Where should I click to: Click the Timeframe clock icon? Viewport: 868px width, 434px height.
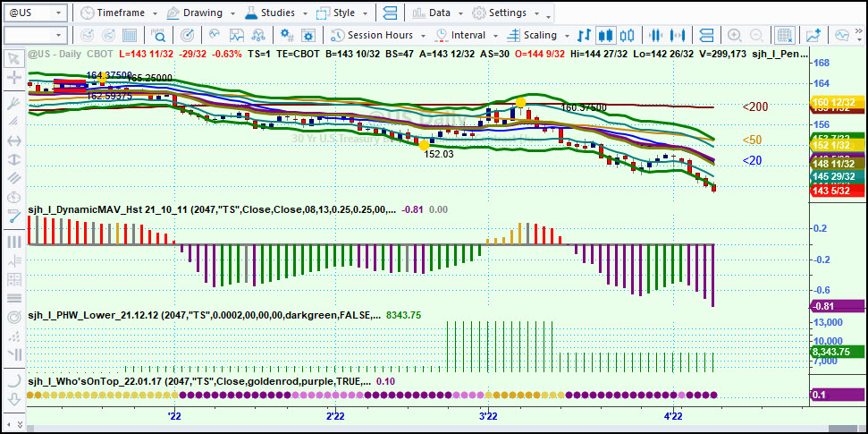tap(87, 13)
